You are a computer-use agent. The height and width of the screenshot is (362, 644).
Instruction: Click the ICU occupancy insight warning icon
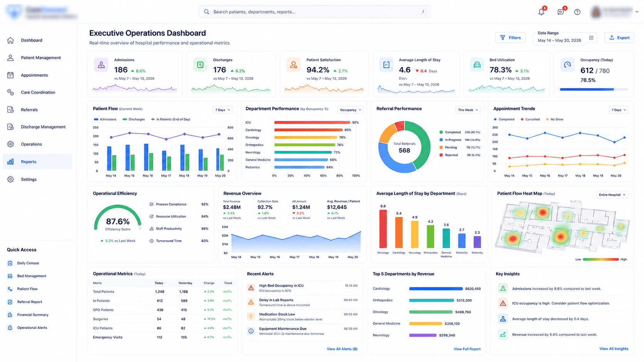(x=503, y=303)
